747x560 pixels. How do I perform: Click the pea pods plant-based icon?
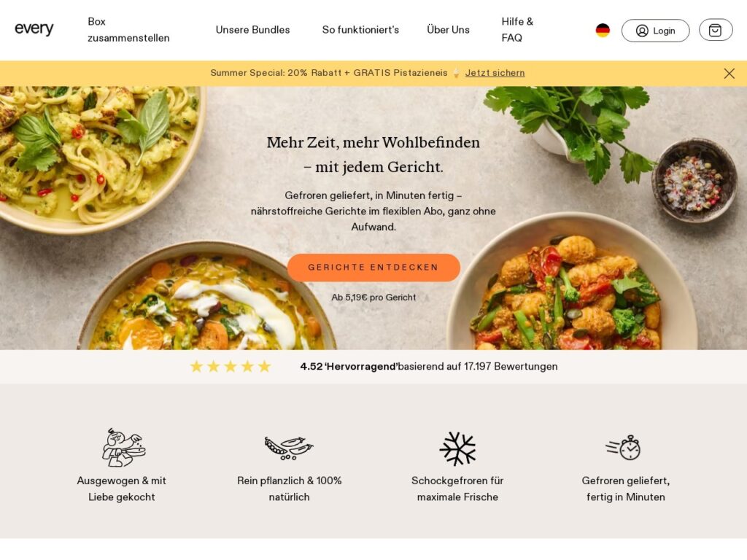pos(289,448)
